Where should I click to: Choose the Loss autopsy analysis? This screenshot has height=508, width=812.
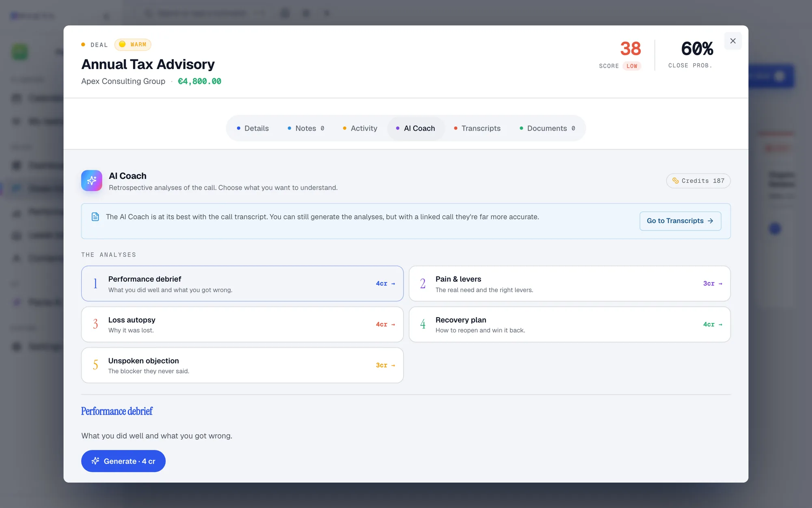tap(242, 325)
